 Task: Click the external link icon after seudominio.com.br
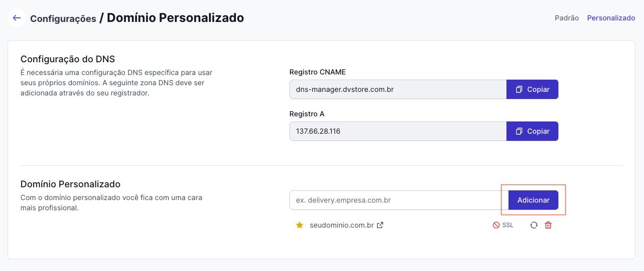click(380, 225)
